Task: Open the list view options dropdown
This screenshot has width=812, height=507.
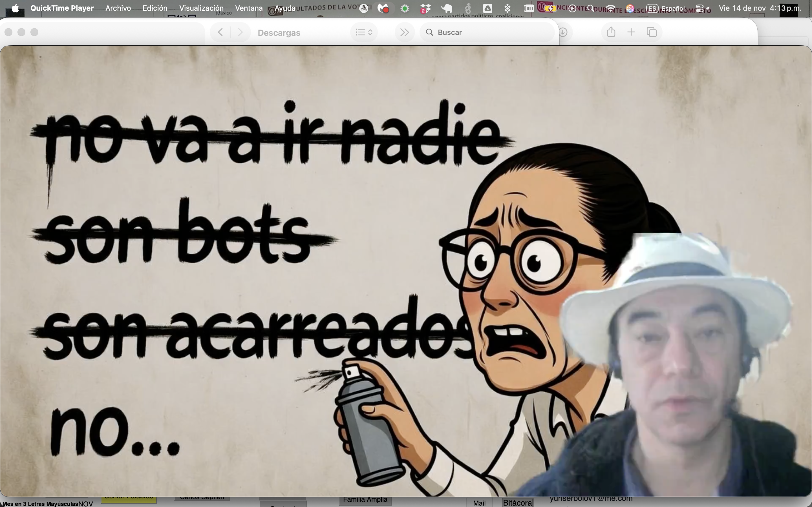Action: [364, 32]
